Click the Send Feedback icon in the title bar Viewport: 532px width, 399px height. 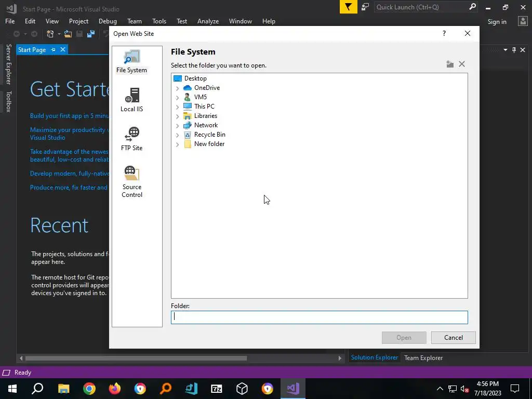point(365,7)
